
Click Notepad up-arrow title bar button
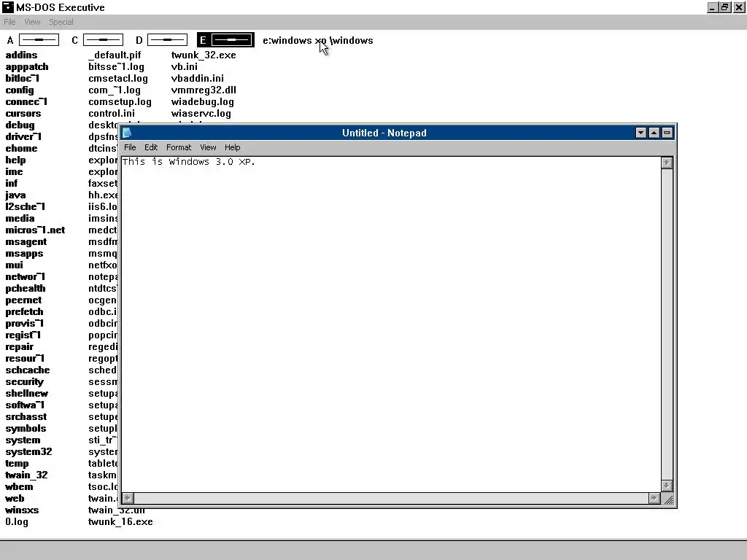coord(654,133)
